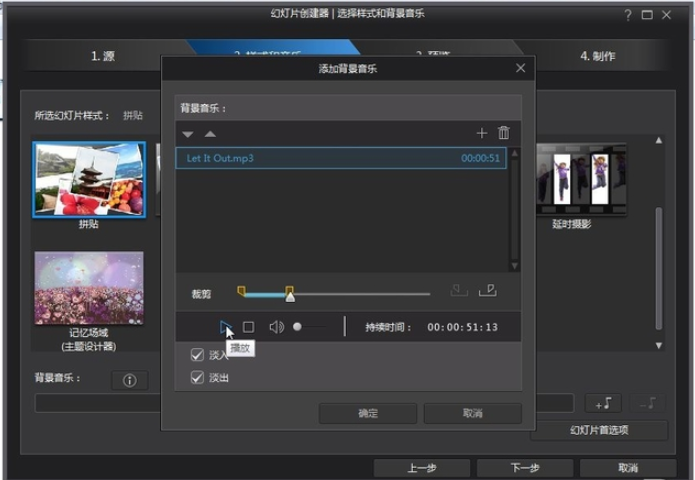Screen dimensions: 695x480
Task: Delete selected track with trash icon
Action: [x=504, y=133]
